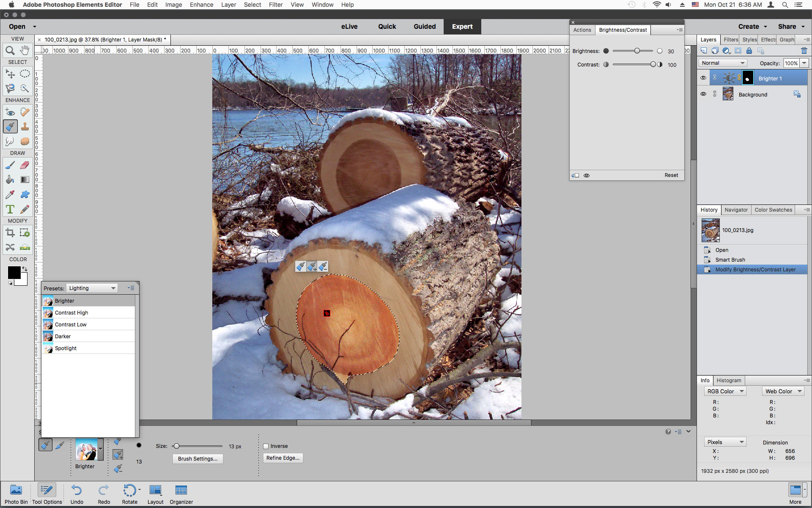
Task: Reset the Brightness/Contrast adjustment
Action: 671,175
